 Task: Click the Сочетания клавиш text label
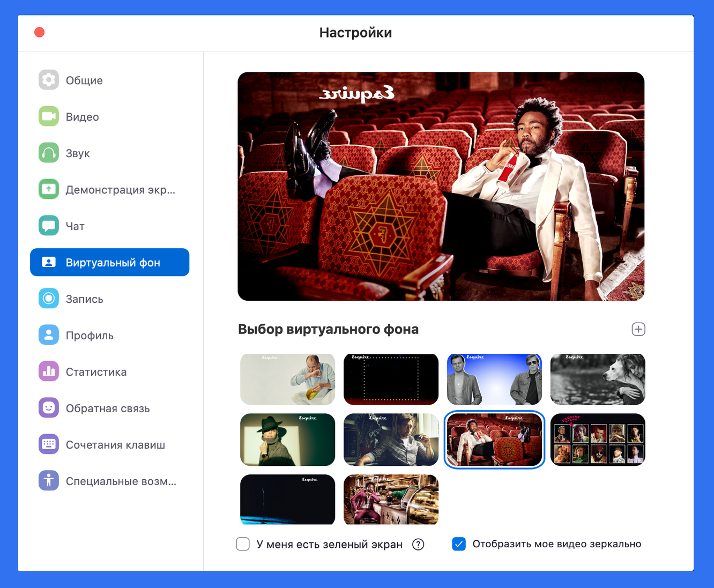tap(115, 445)
